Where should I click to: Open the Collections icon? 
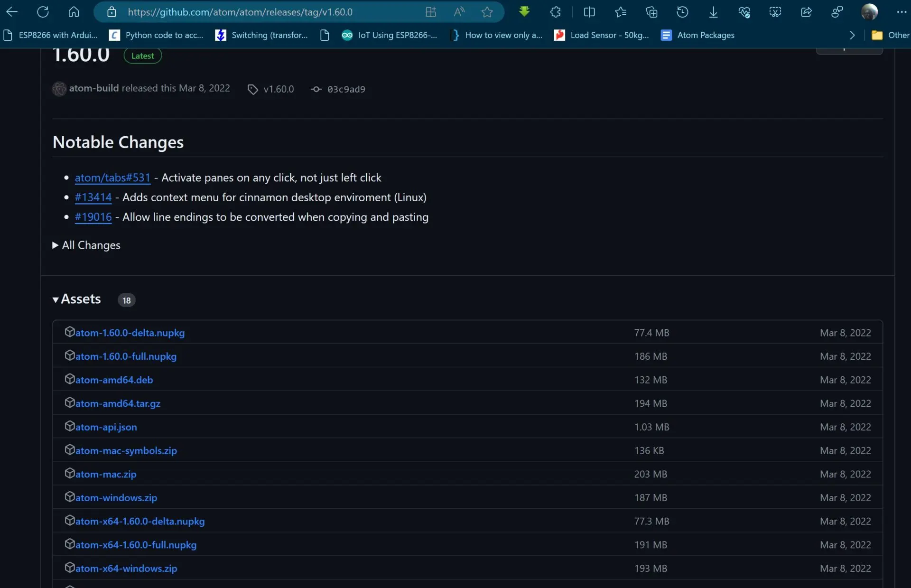tap(651, 12)
